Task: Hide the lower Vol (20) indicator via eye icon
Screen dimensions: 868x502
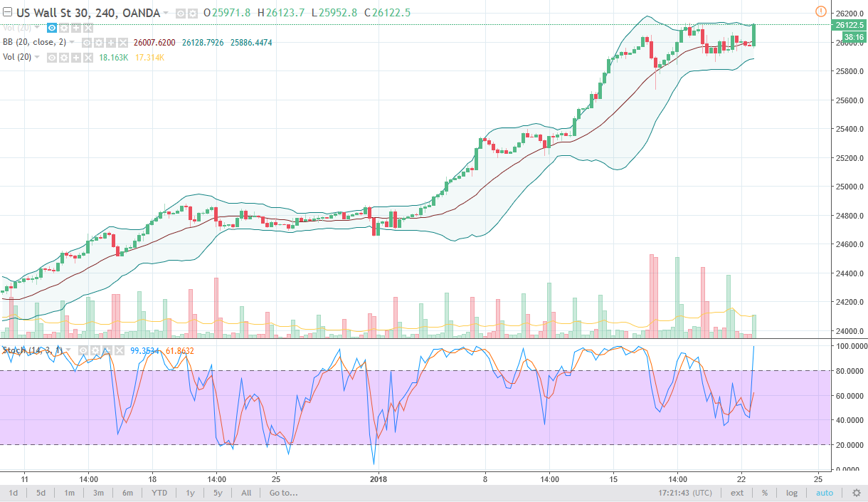Action: 52,57
